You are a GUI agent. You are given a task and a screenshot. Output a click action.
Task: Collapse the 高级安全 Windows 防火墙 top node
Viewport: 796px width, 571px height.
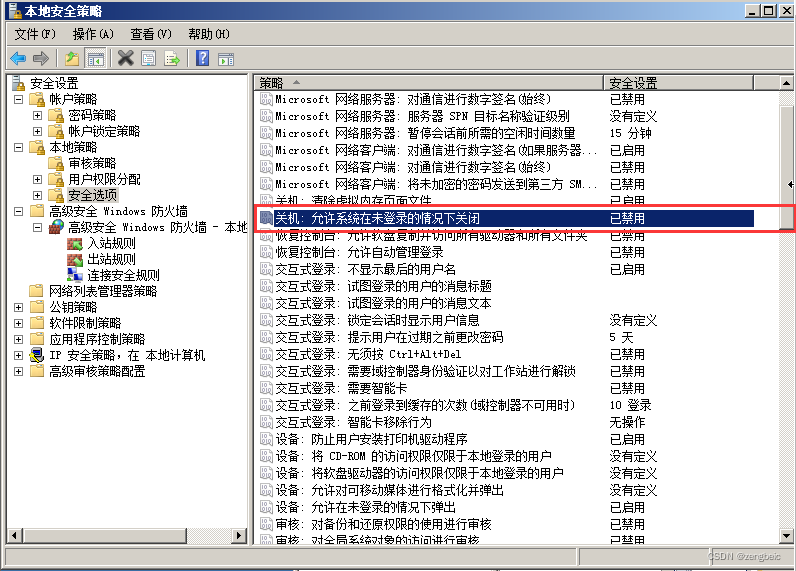(x=19, y=211)
